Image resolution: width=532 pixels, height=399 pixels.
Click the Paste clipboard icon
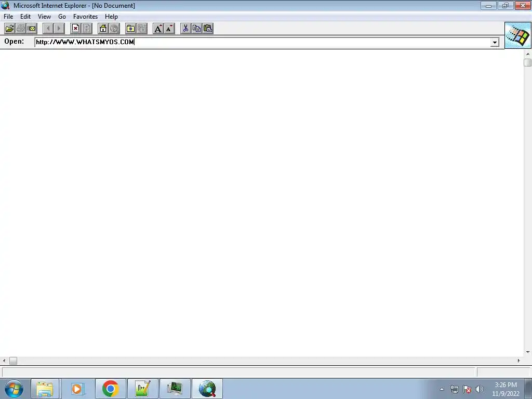(208, 29)
